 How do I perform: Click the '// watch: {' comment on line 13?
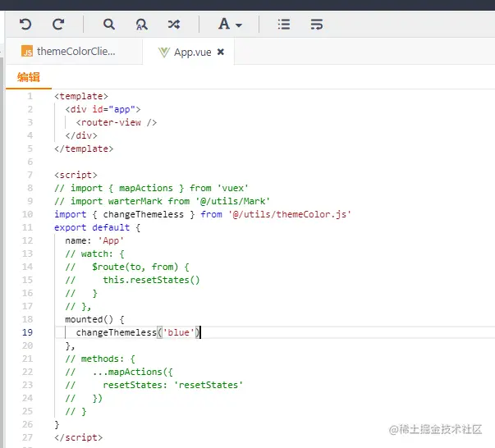coord(94,254)
